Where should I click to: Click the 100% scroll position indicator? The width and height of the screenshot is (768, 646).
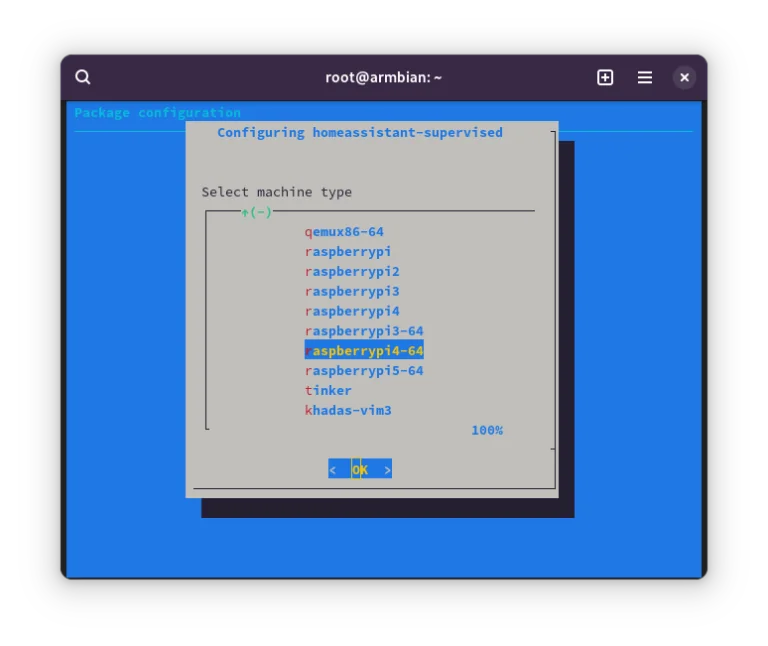(487, 430)
